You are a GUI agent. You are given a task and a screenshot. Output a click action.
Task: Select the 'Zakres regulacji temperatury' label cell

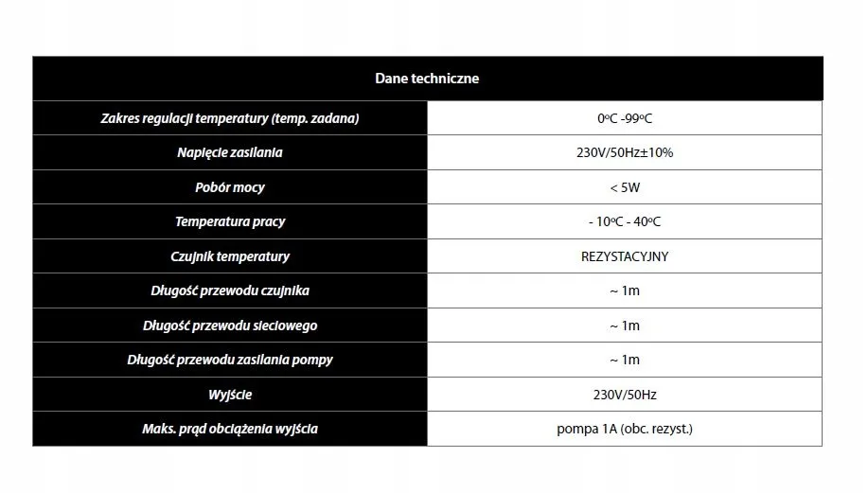[x=230, y=118]
